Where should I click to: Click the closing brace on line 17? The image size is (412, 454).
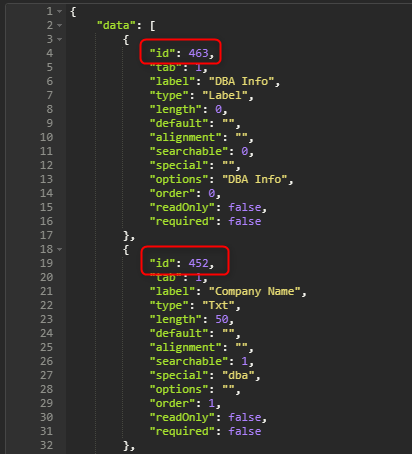coord(126,236)
